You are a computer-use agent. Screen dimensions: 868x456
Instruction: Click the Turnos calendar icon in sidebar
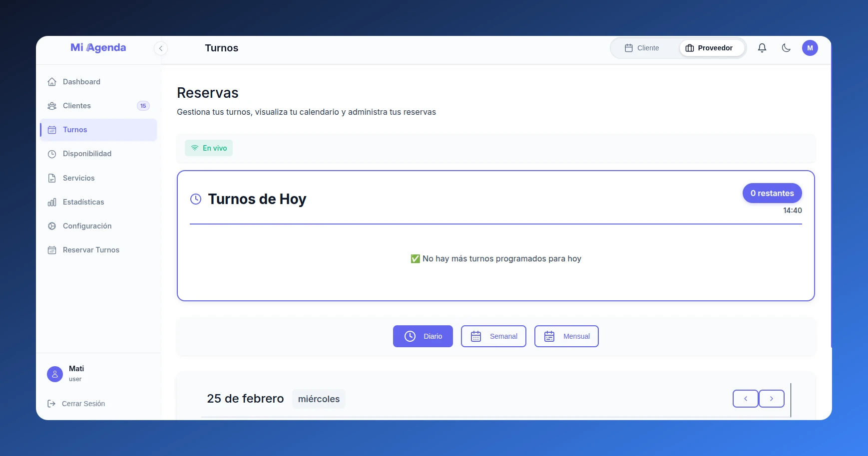click(52, 130)
